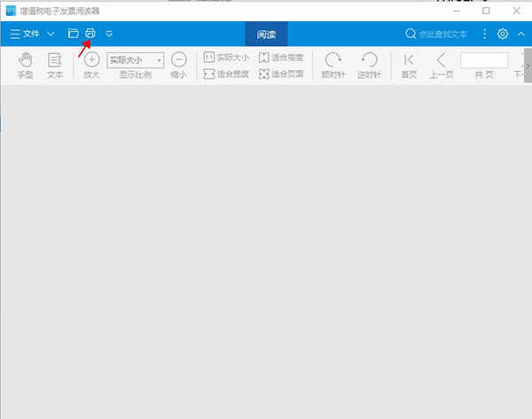The height and width of the screenshot is (419, 532).
Task: Choose 适合页面 fit page view
Action: [x=281, y=74]
